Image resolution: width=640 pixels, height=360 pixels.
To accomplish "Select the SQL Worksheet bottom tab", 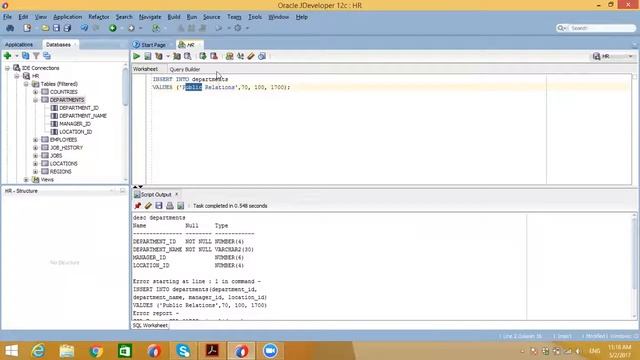I will (x=150, y=325).
